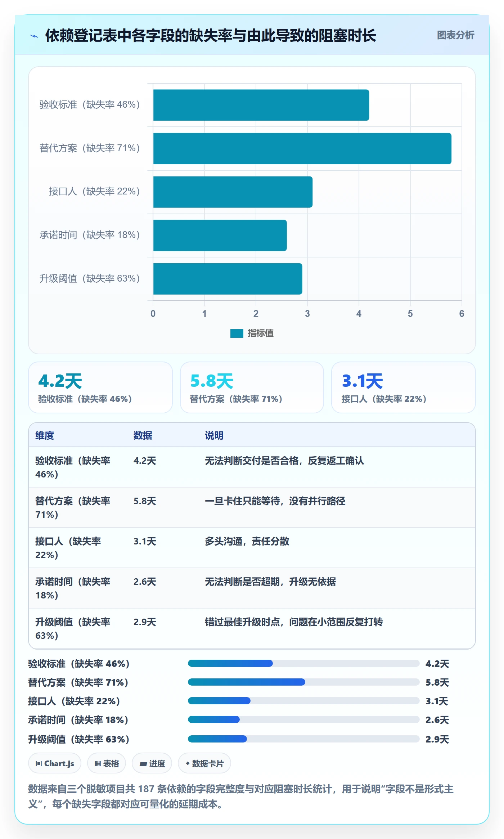Image resolution: width=504 pixels, height=839 pixels.
Task: Click the 验收标准 progress bar
Action: 304,663
